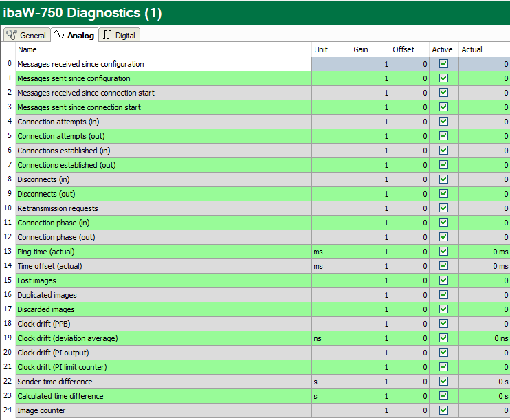Toggle Active checkbox for Messages sent since configuration
Viewport: 510px width, 420px height.
(x=443, y=78)
